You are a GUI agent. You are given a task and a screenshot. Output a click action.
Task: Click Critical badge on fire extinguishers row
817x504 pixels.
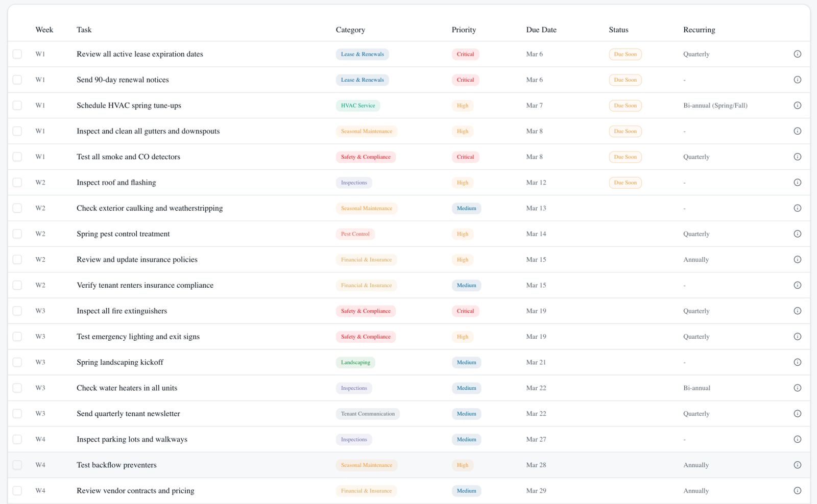[465, 311]
